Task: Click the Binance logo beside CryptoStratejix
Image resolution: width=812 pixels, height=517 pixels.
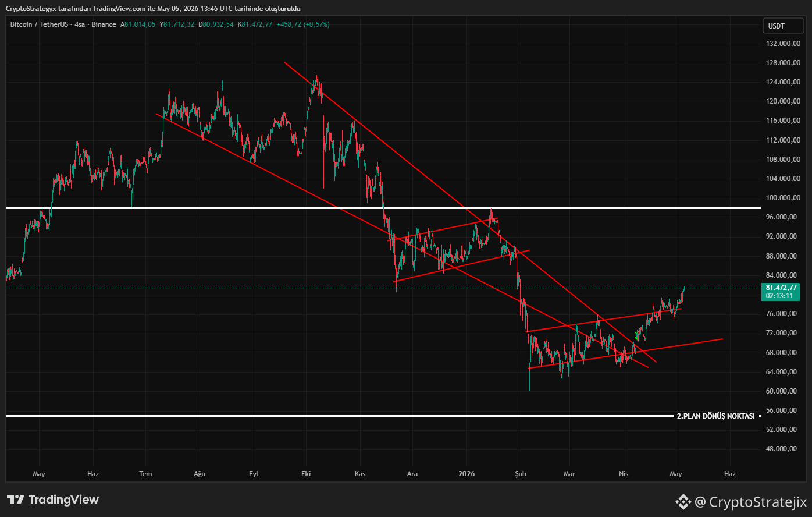Action: click(682, 501)
